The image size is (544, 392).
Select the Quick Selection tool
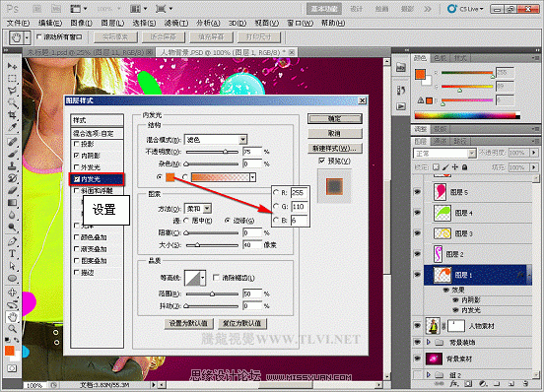coord(13,103)
